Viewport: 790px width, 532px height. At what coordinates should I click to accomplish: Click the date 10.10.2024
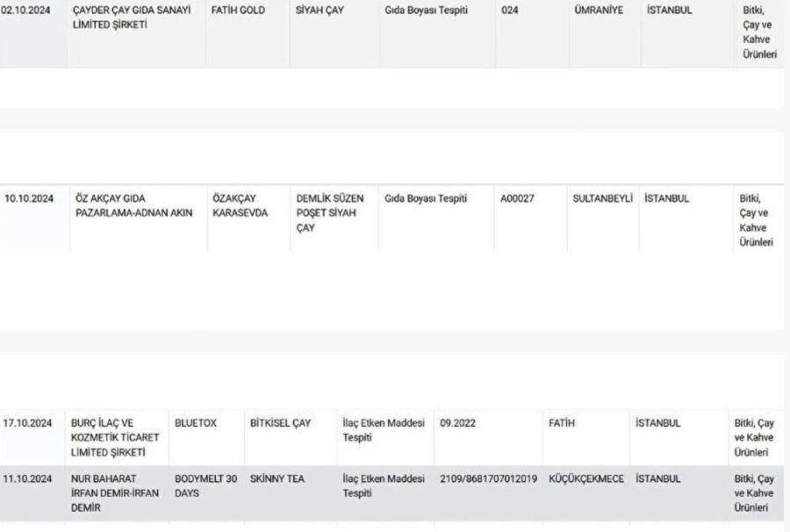pyautogui.click(x=29, y=198)
